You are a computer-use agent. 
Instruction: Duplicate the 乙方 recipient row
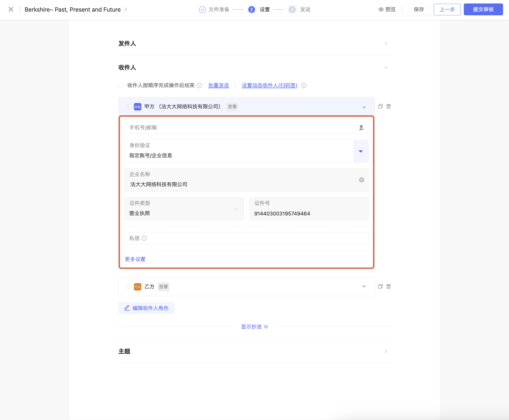pyautogui.click(x=380, y=287)
